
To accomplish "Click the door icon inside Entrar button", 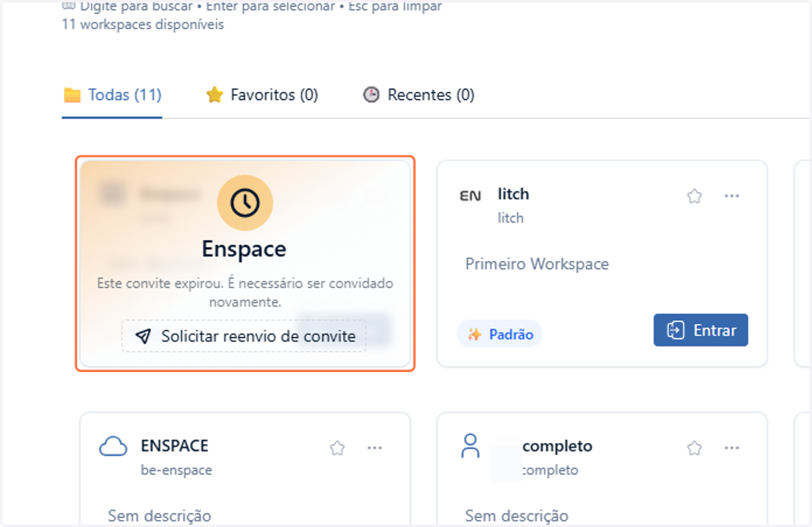I will coord(675,330).
